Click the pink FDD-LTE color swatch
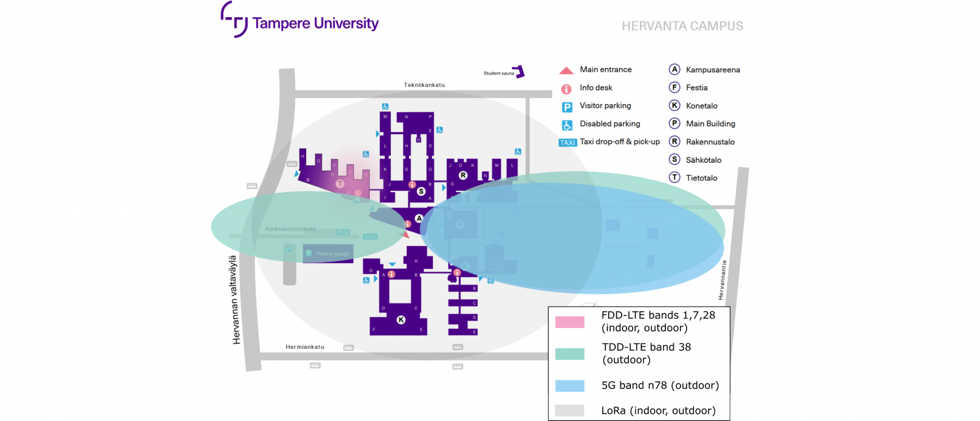 point(570,322)
